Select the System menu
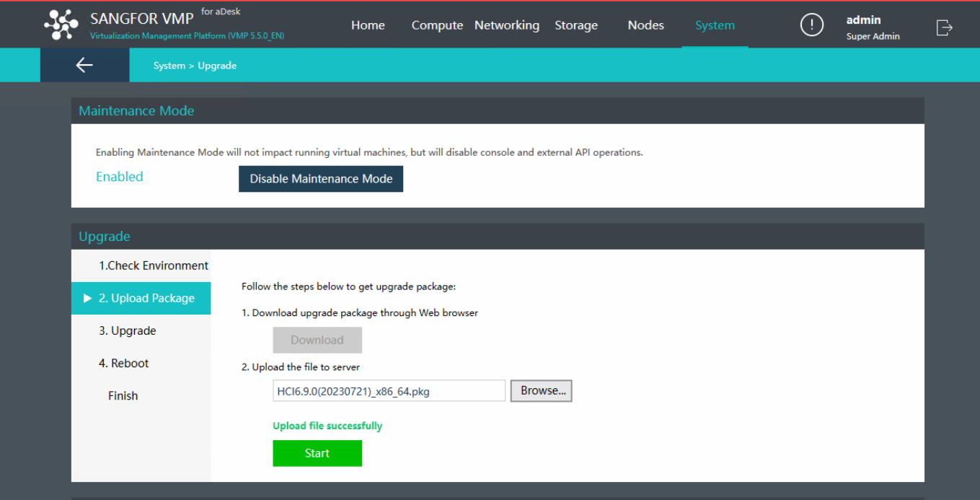The width and height of the screenshot is (980, 500). pyautogui.click(x=715, y=25)
